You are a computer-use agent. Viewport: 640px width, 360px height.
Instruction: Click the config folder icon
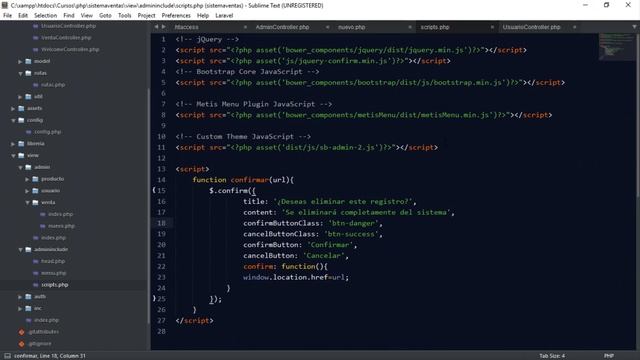tap(21, 120)
